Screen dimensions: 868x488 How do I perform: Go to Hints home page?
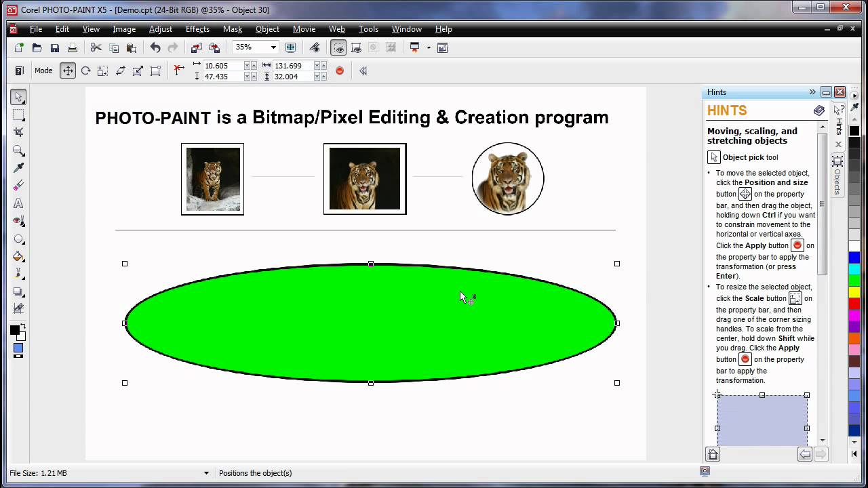713,454
